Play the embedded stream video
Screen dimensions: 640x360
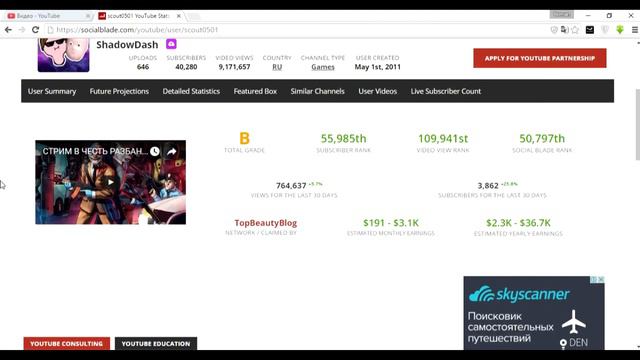coord(111,182)
